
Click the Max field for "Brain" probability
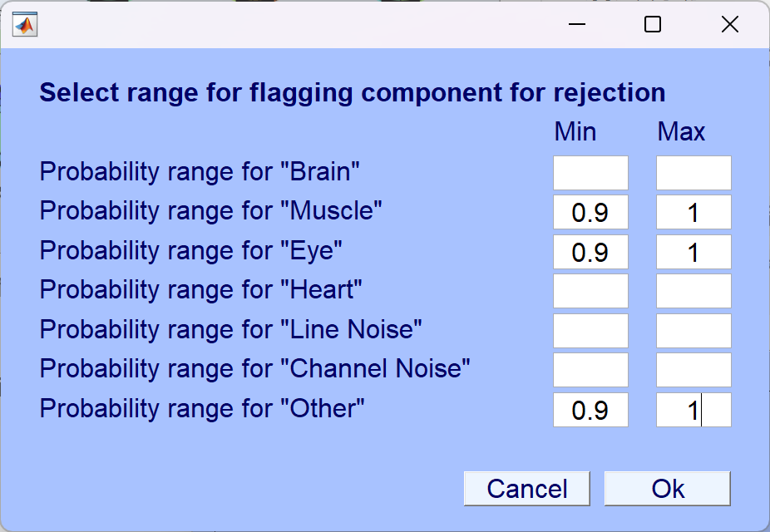[693, 173]
